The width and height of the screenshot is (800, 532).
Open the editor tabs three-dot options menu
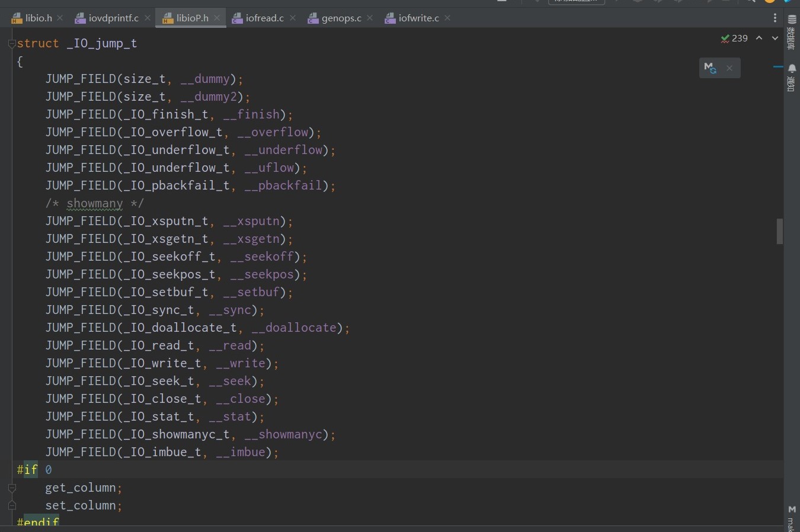tap(775, 18)
